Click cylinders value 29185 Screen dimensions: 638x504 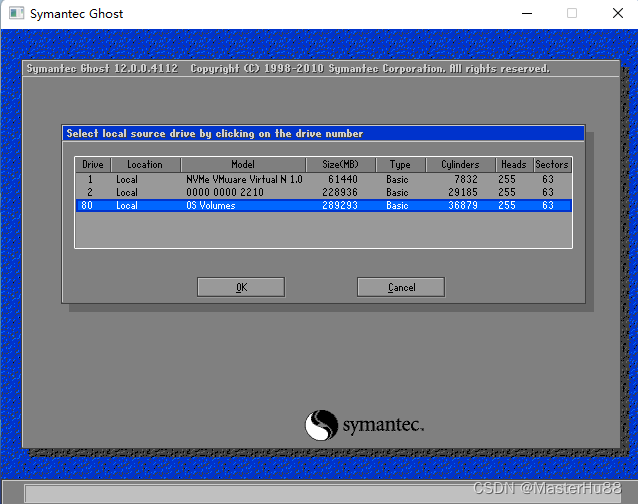(x=463, y=192)
